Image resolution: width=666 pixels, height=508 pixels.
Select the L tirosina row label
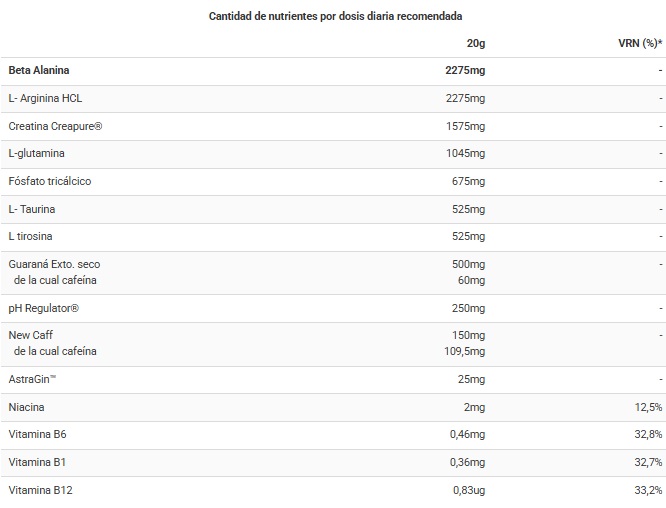[x=30, y=237]
